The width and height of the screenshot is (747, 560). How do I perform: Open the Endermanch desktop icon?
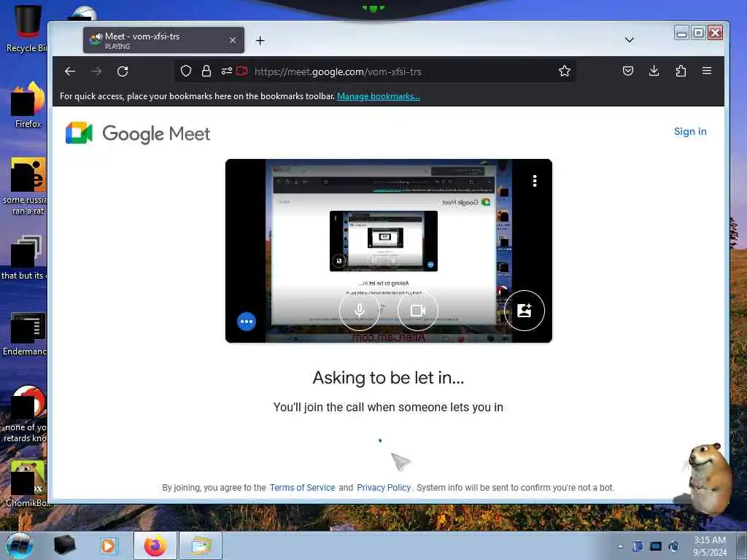[x=26, y=333]
